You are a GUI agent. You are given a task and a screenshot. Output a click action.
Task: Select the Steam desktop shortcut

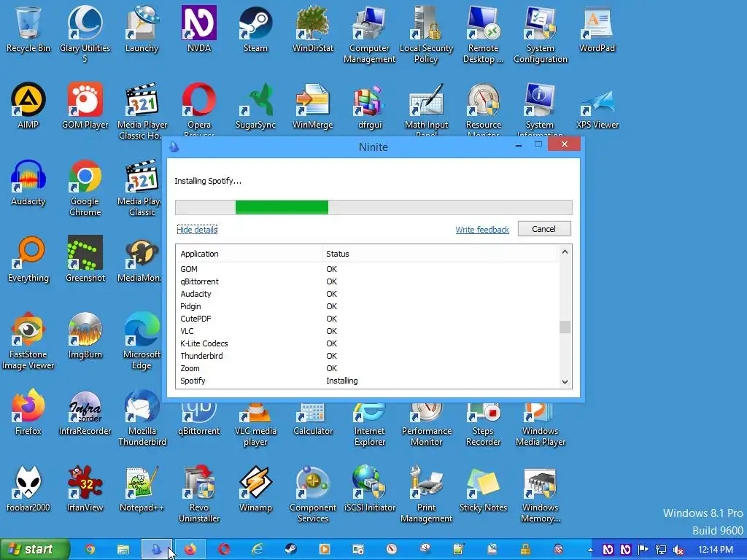click(x=255, y=28)
